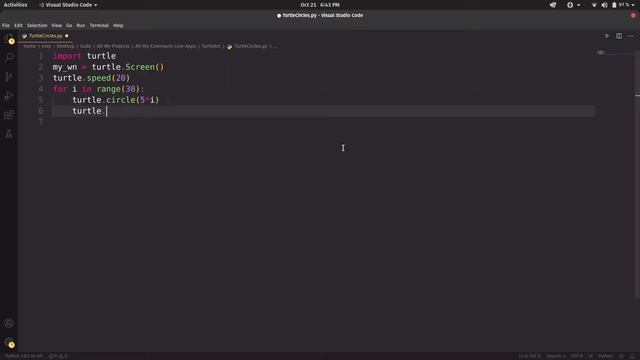Open the Testing flask icon view
Viewport: 640px width, 360px height.
9,134
